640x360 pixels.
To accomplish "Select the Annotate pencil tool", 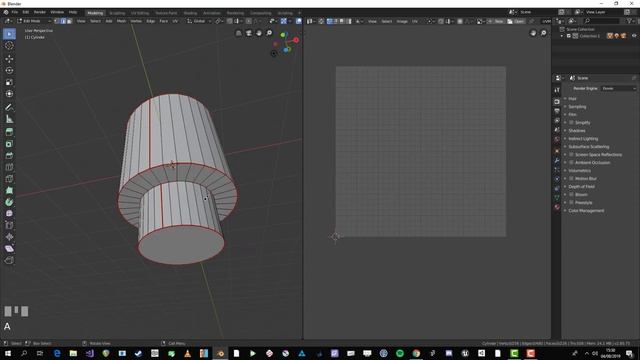I will [9, 107].
